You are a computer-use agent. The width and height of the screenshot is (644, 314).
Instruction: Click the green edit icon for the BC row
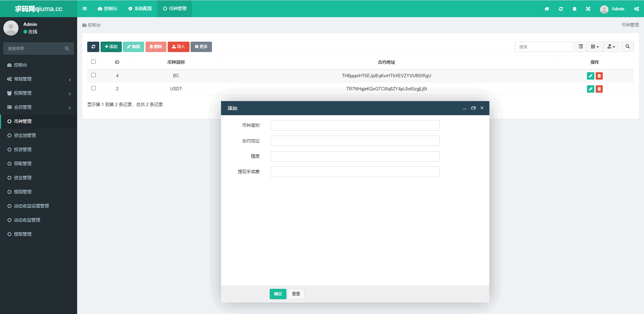coord(590,76)
